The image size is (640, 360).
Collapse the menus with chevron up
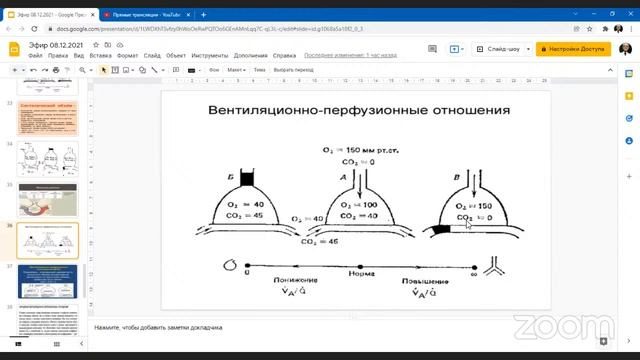[x=610, y=70]
